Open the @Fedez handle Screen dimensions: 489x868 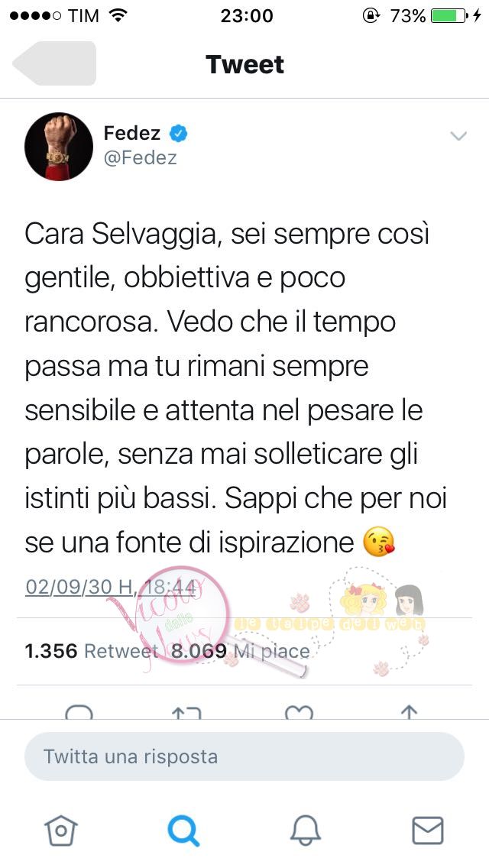[x=141, y=157]
